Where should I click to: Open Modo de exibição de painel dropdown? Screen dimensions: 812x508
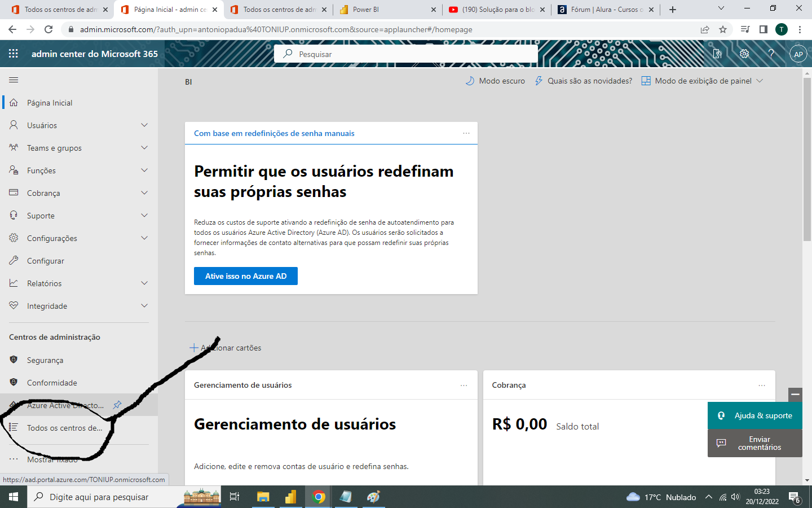(702, 81)
